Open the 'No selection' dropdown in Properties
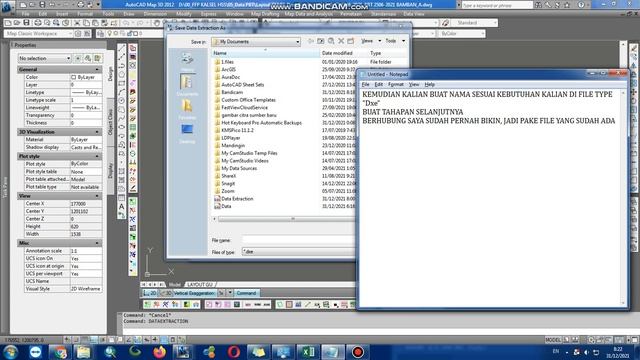Image resolution: width=640 pixels, height=360 pixels. [44, 58]
